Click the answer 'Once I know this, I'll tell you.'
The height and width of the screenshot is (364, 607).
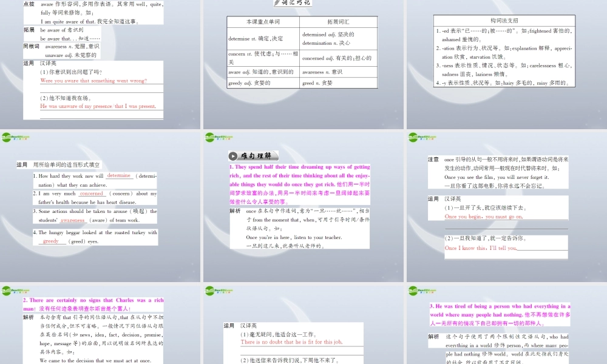(481, 248)
